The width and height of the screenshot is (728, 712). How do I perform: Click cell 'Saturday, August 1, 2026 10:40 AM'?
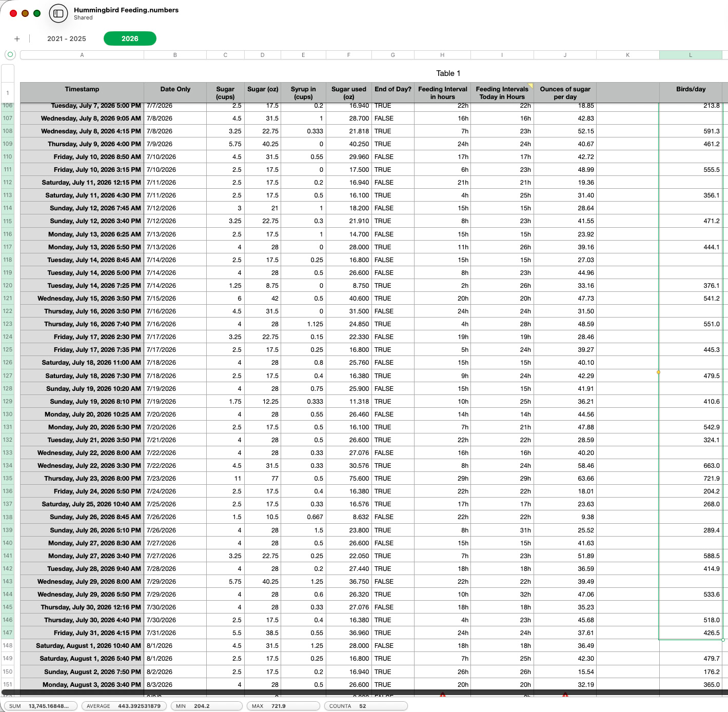tap(82, 645)
